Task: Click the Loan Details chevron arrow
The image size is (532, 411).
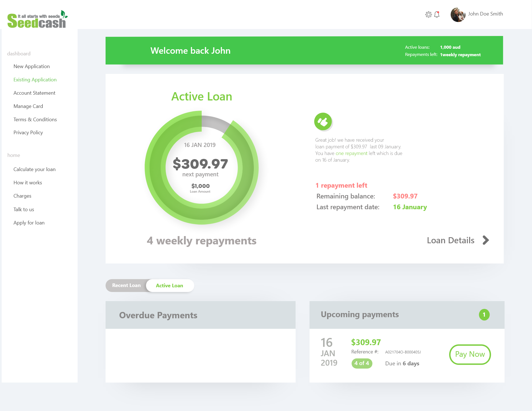Action: [x=486, y=240]
